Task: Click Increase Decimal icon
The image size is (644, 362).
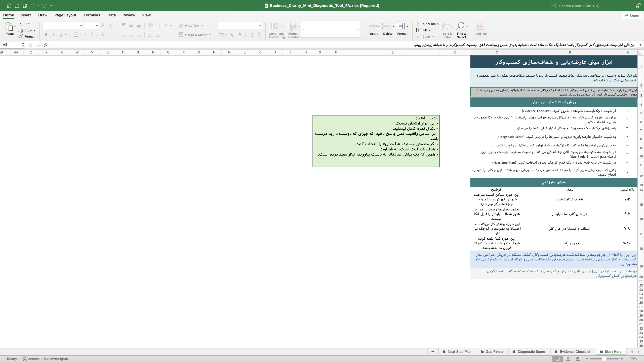Action: point(251,35)
